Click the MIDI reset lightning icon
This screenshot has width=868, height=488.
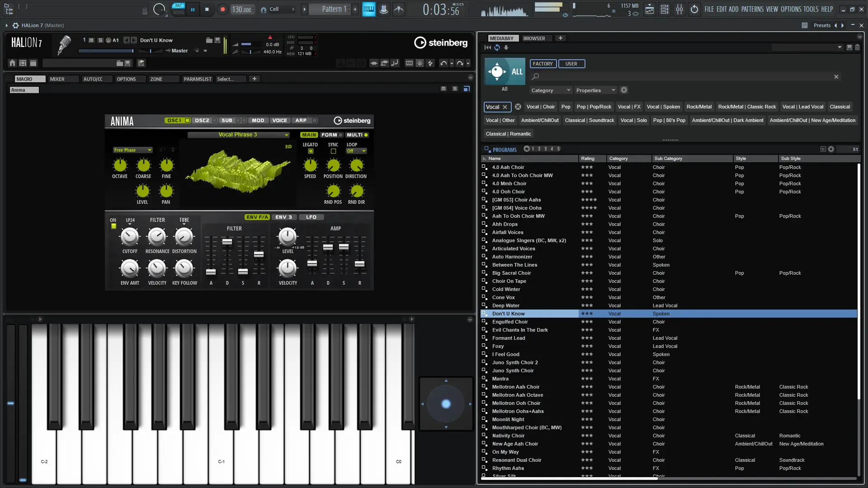pyautogui.click(x=430, y=63)
